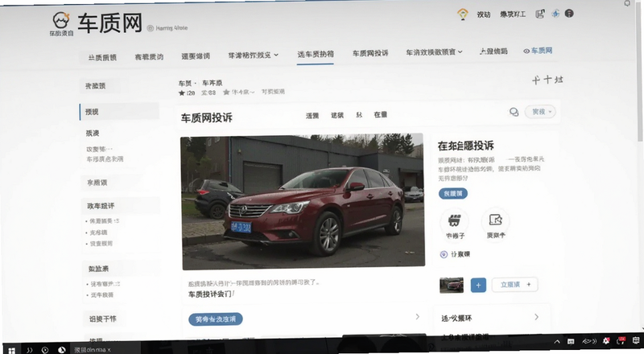Viewport: 644px width, 354px height.
Task: Expand the bottom right panel row chevron
Action: click(536, 317)
